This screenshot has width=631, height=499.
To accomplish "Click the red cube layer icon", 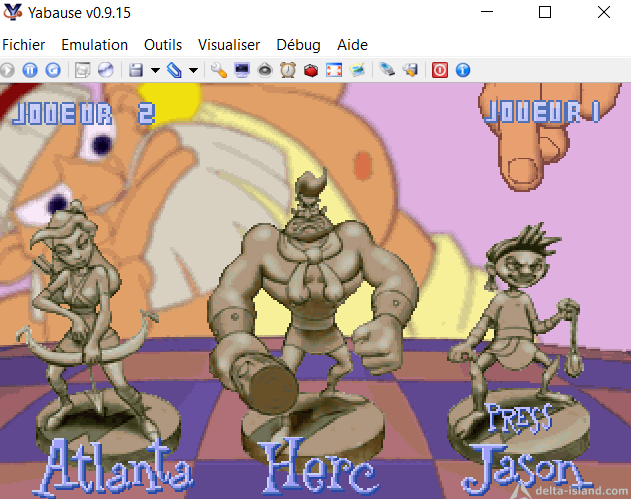I will [x=311, y=70].
